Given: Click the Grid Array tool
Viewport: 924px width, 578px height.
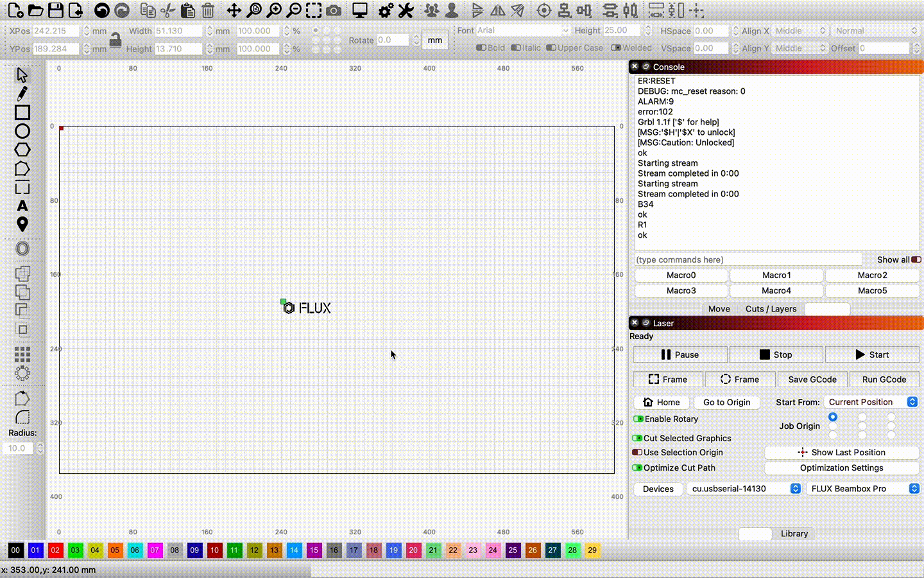Looking at the screenshot, I should click(22, 355).
